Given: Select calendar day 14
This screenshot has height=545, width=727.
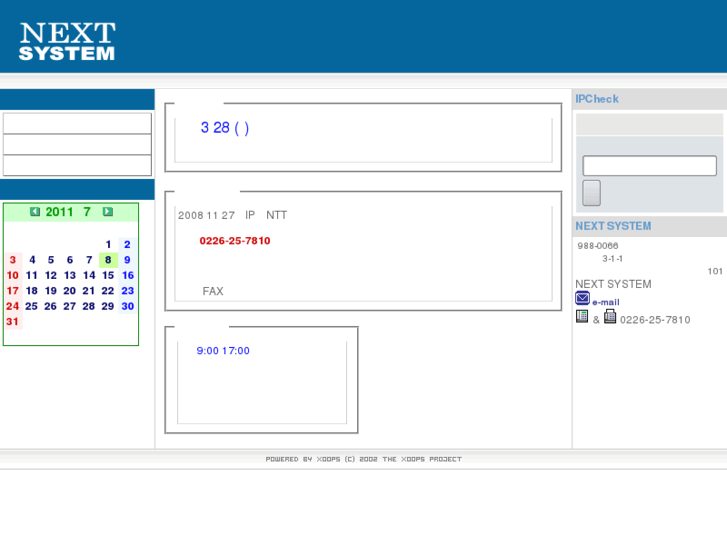Looking at the screenshot, I should [x=89, y=275].
